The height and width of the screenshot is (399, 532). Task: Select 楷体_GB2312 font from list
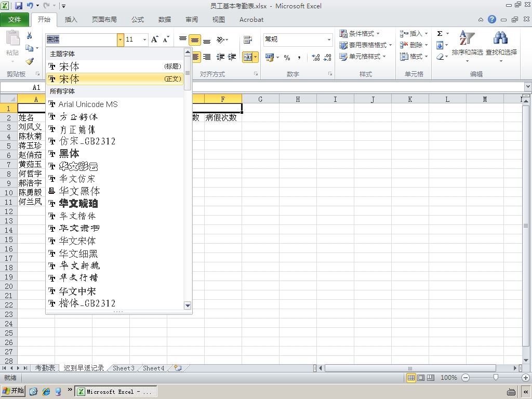point(115,303)
